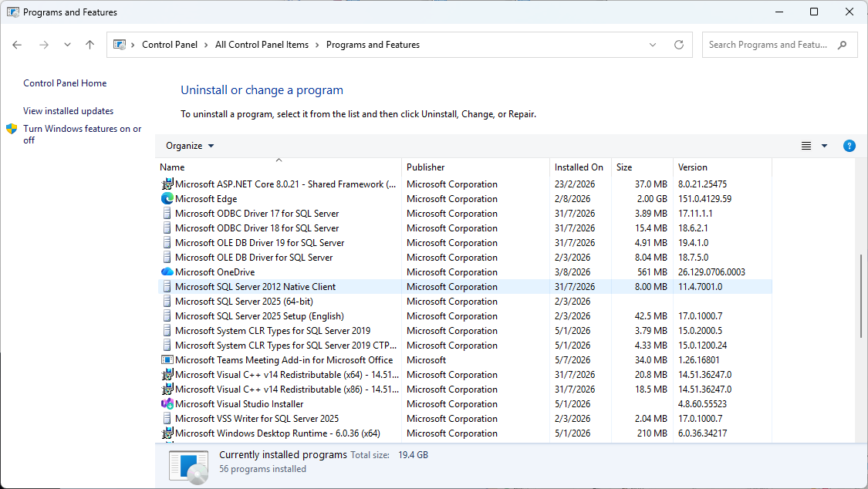Click the vertical scrollbar of program list
Image resolution: width=868 pixels, height=489 pixels.
(861, 296)
